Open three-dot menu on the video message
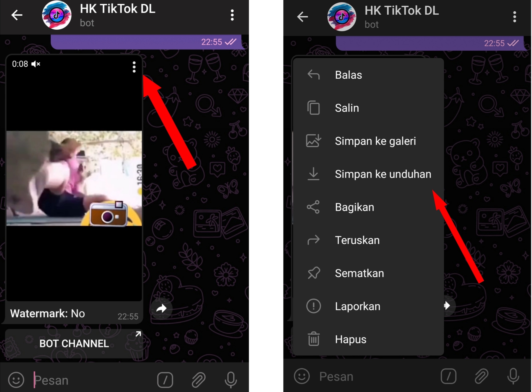Viewport: 532px width, 392px height. (x=134, y=67)
